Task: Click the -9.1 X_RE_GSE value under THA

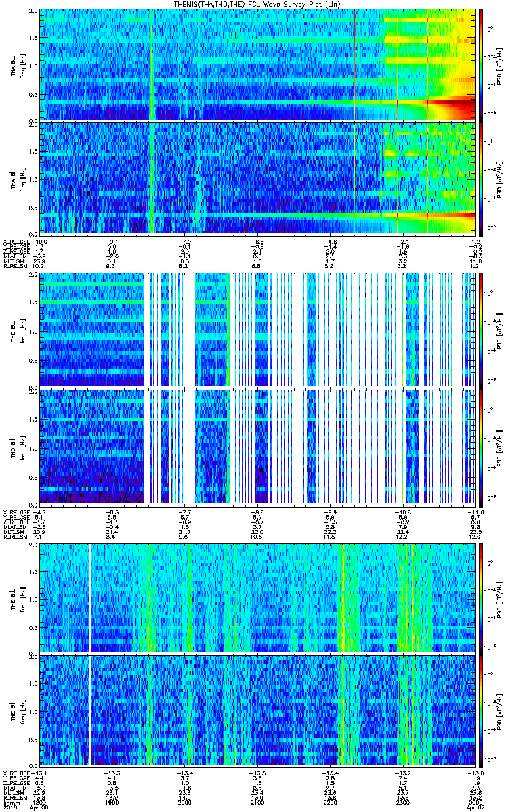Action: pyautogui.click(x=112, y=241)
